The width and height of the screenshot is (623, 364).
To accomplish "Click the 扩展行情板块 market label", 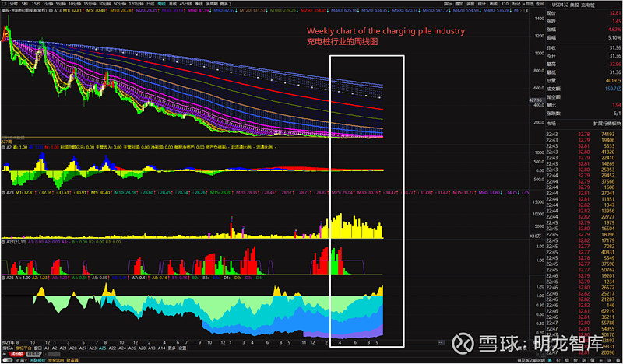I will [x=607, y=124].
